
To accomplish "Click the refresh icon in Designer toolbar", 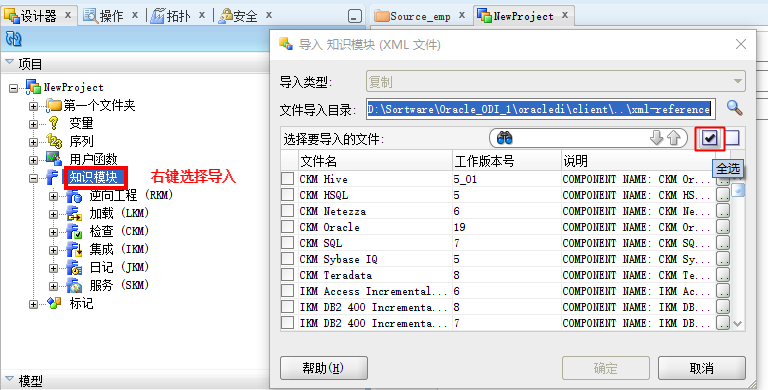I will click(13, 39).
